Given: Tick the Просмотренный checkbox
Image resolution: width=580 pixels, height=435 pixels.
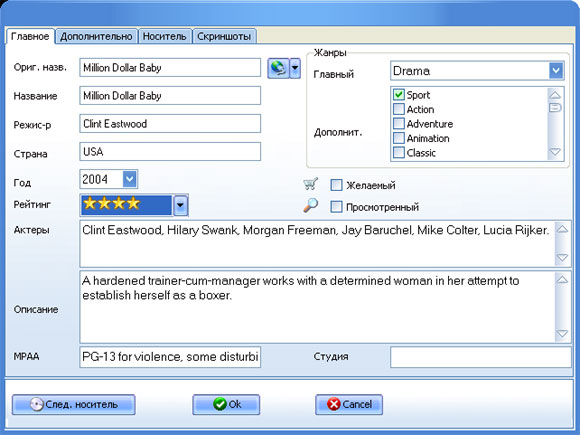Looking at the screenshot, I should click(336, 206).
